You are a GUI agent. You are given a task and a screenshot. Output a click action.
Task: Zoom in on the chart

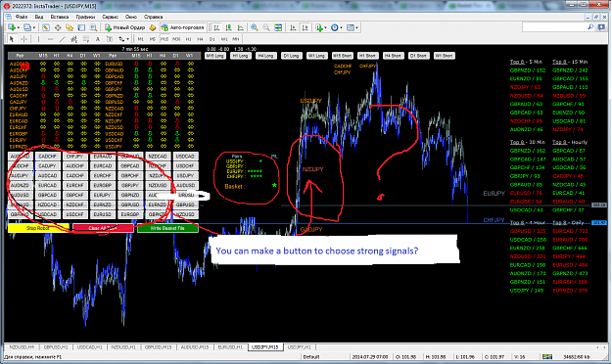point(255,27)
